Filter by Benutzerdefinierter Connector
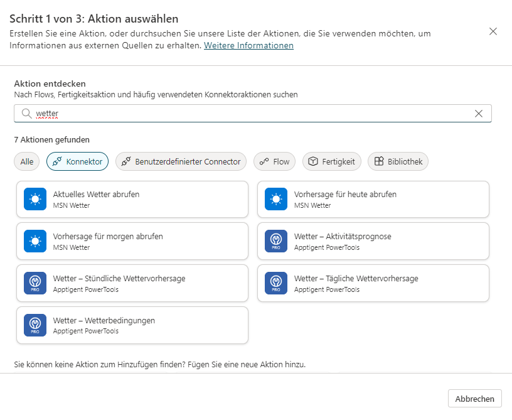This screenshot has height=420, width=512. (x=181, y=161)
